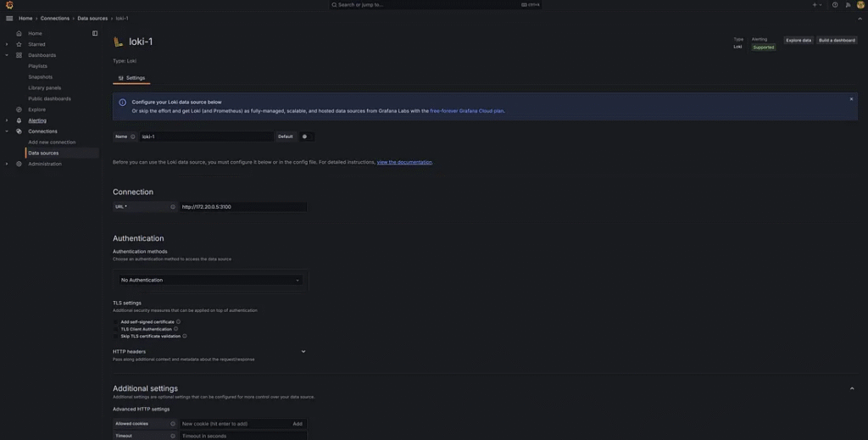Click the dock menu icon beside Home

pos(95,33)
